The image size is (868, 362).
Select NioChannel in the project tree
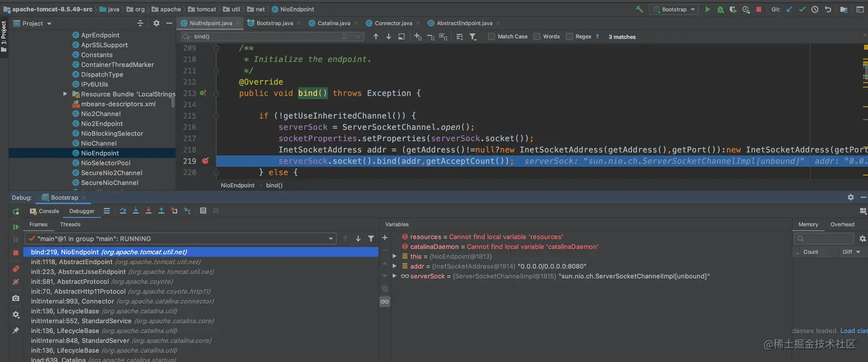click(x=99, y=143)
